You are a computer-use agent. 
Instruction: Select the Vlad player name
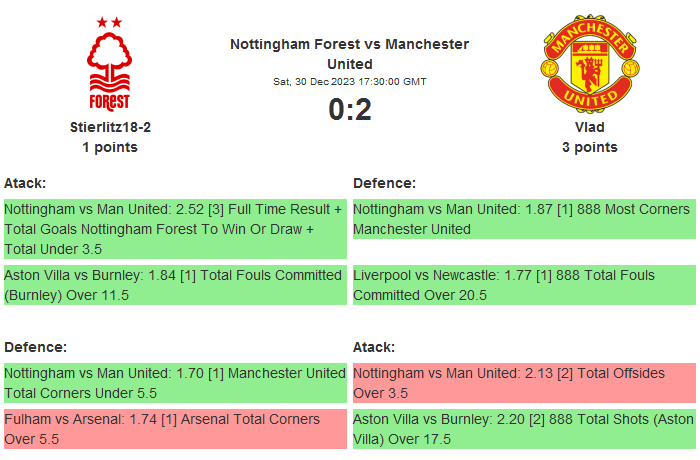tap(589, 127)
